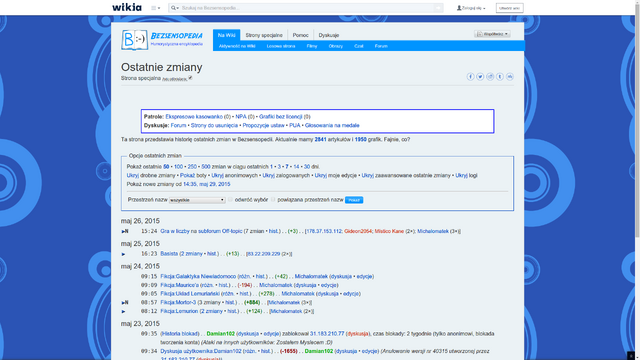Share page on Reddit
Screen dimensions: 640x360
coord(490,77)
